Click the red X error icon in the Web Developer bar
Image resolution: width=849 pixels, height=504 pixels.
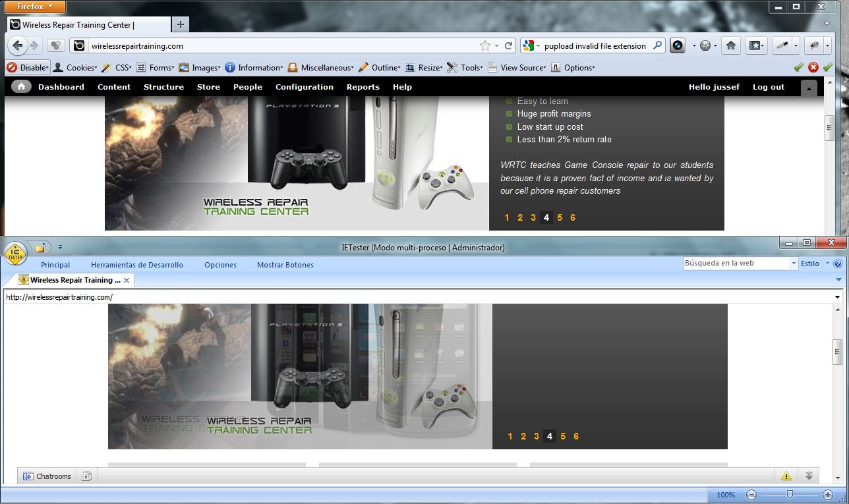tap(813, 67)
